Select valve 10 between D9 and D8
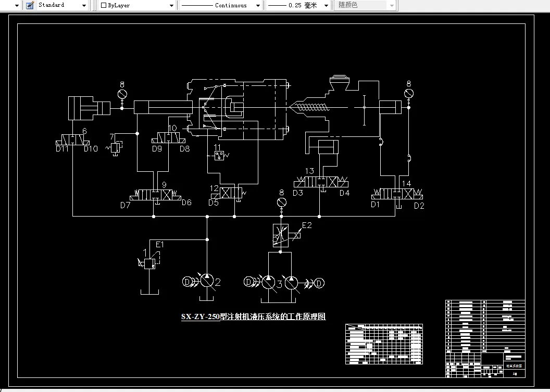Image resolution: width=550 pixels, height=392 pixels. (168, 138)
